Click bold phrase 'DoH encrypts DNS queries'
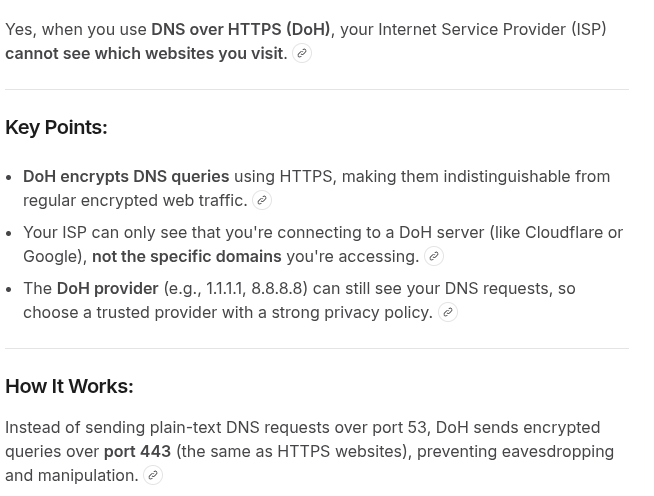This screenshot has height=496, width=654. tap(126, 176)
